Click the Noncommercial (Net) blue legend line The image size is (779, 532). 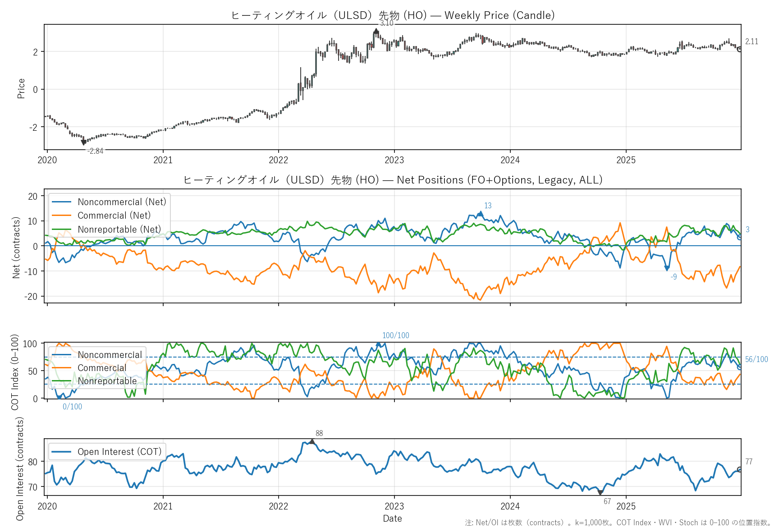[x=62, y=202]
